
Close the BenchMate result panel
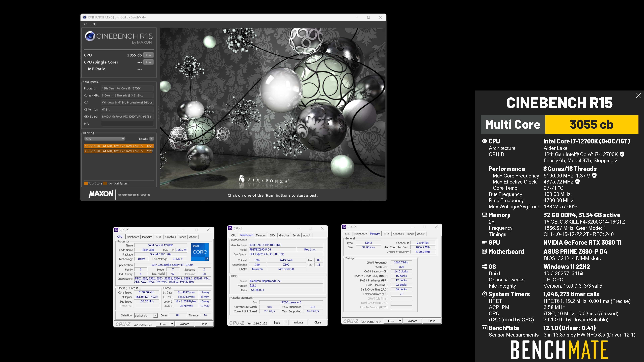pos(638,96)
